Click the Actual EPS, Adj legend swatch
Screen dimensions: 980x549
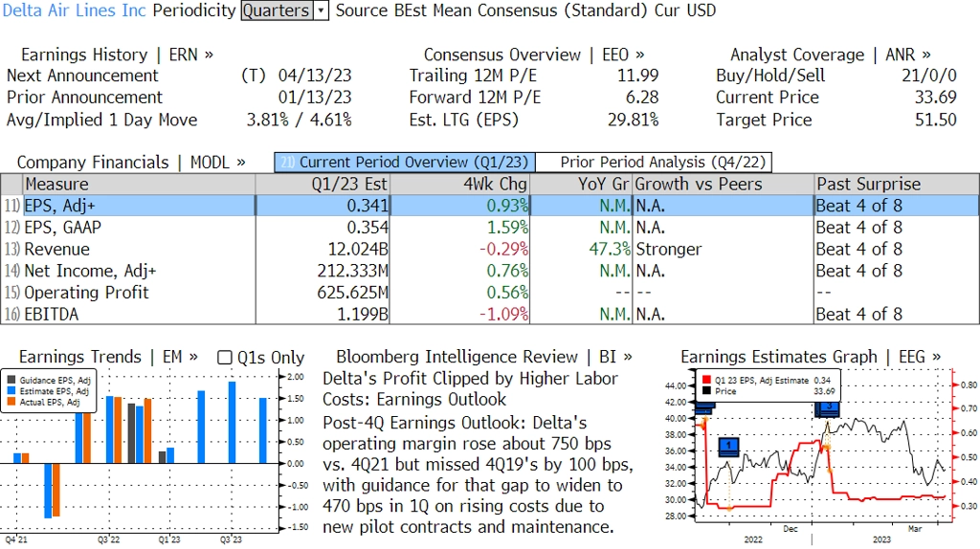11,403
